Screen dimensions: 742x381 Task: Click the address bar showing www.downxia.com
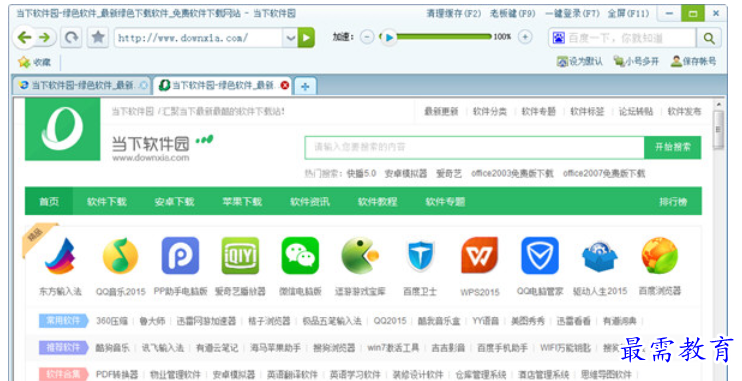tap(198, 38)
